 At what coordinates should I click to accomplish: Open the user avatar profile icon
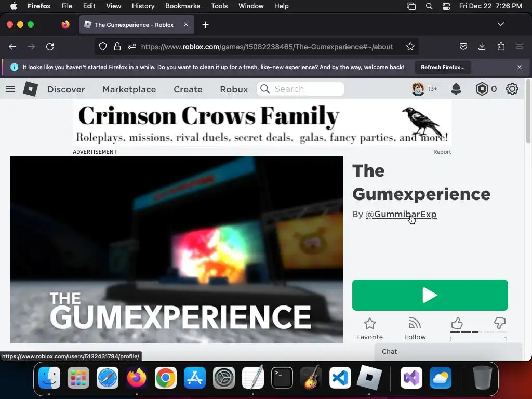tap(418, 89)
